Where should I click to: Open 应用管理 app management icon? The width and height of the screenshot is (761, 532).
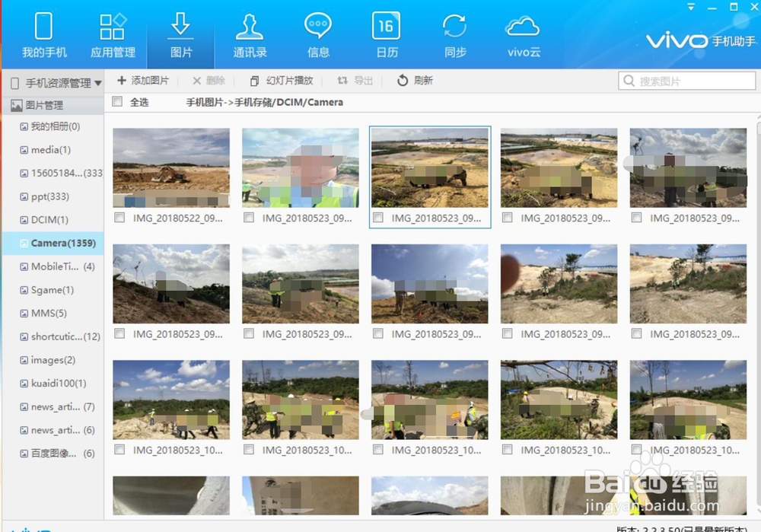pyautogui.click(x=113, y=26)
